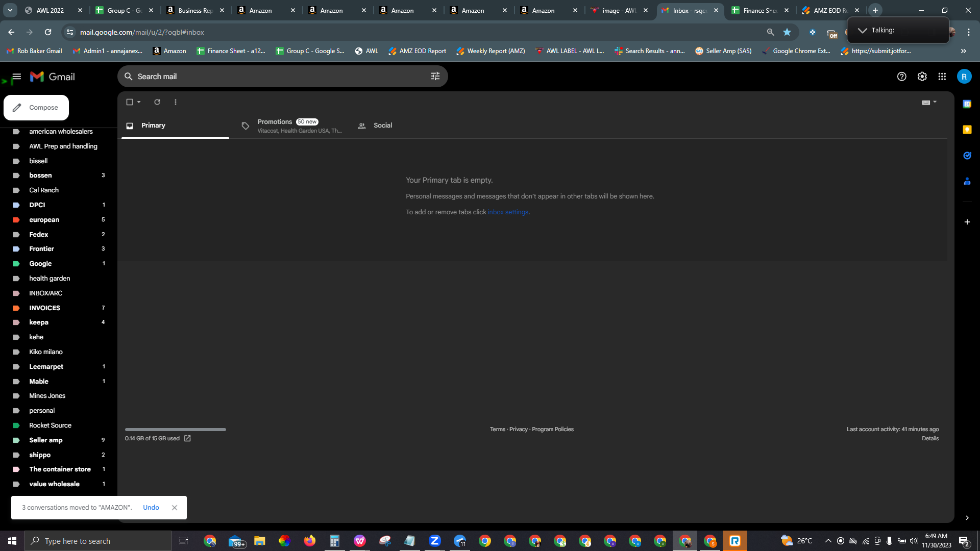The height and width of the screenshot is (551, 980).
Task: Collapse the Talking popup chevron
Action: coord(862,30)
